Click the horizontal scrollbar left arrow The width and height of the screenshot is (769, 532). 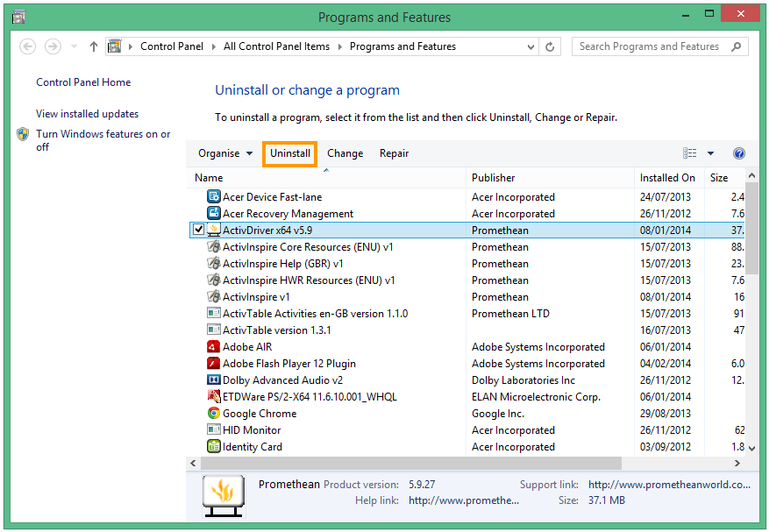[x=193, y=463]
